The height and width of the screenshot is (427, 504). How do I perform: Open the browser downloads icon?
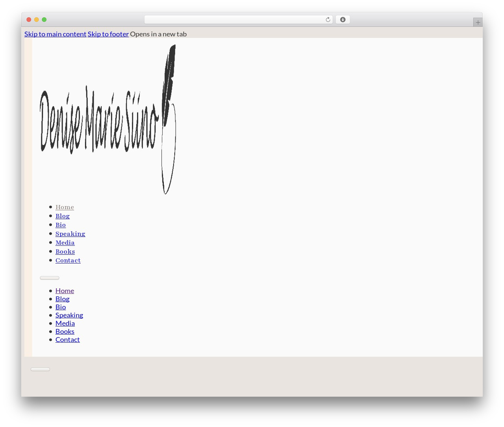343,20
